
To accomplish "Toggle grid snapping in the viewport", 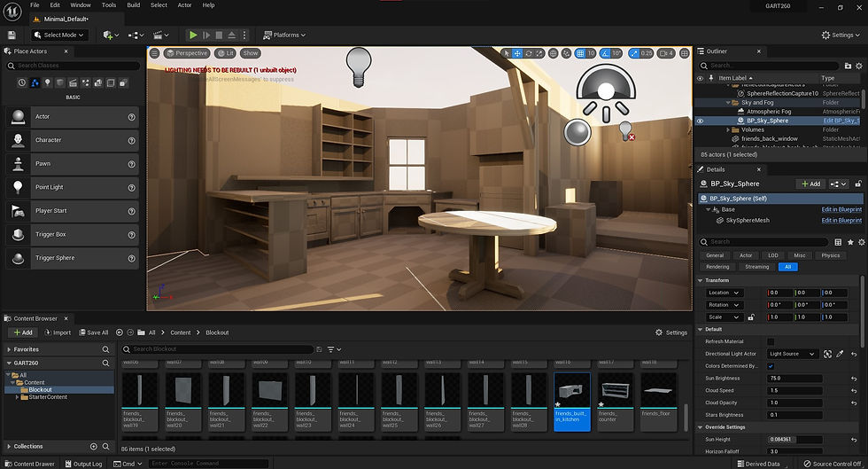I will pyautogui.click(x=579, y=53).
